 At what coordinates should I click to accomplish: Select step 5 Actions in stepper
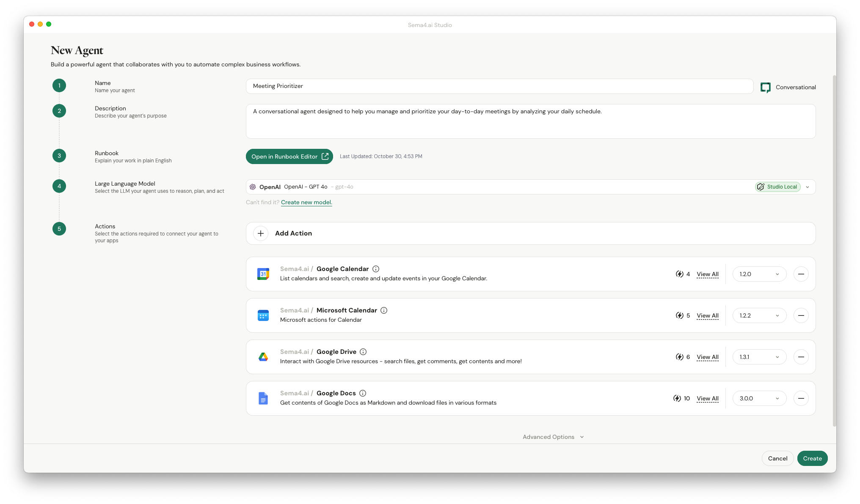click(59, 229)
